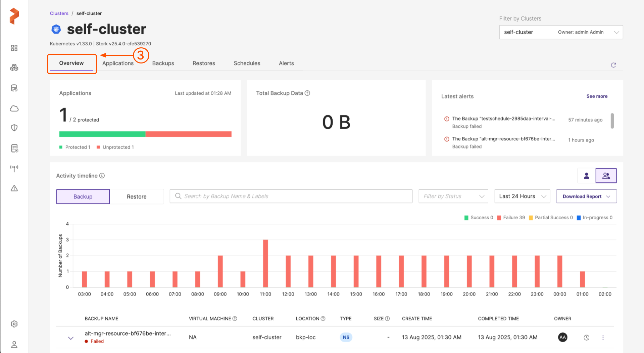This screenshot has height=353, width=644.
Task: Select the all-users view toggle
Action: click(606, 176)
